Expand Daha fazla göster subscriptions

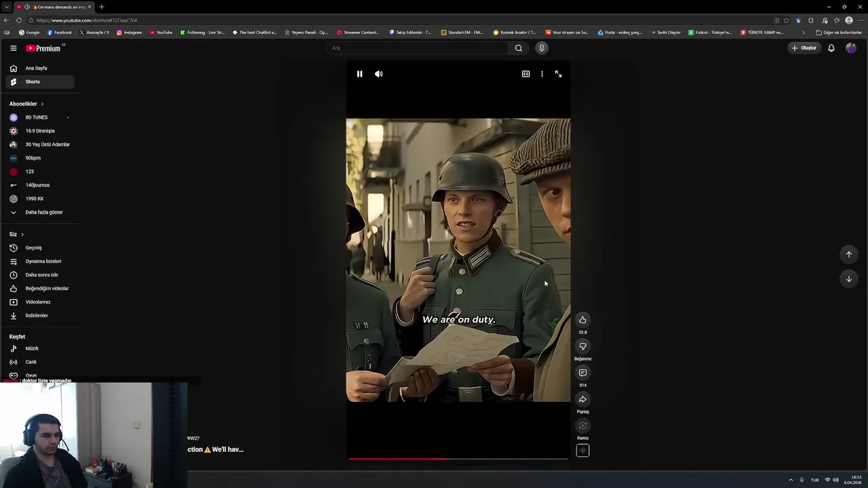39,212
